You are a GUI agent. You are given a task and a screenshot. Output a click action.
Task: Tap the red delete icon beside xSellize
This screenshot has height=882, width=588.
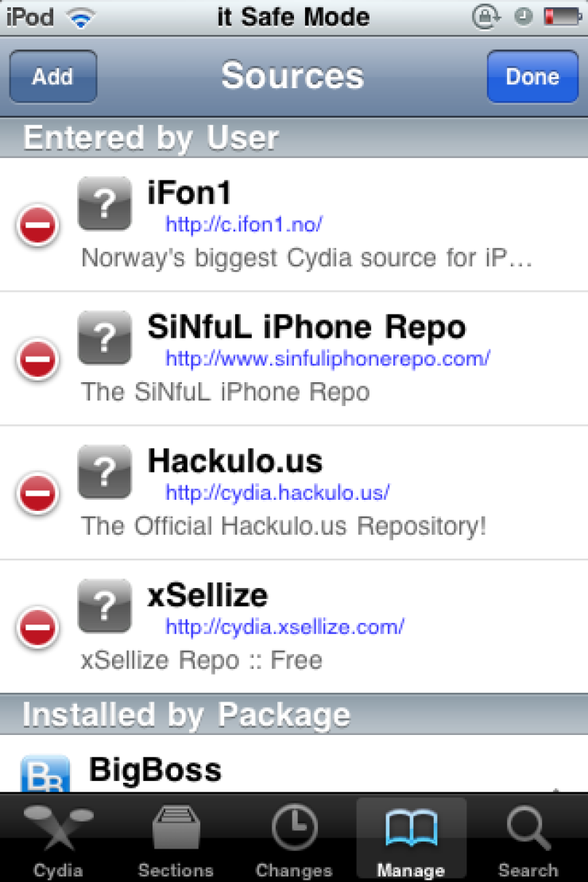point(37,627)
